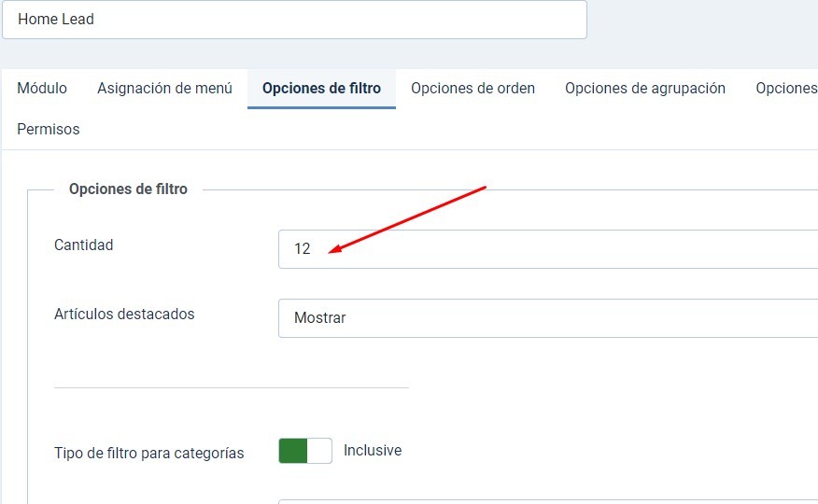818x504 pixels.
Task: Open the Opciones de agrupación tab
Action: [x=644, y=89]
